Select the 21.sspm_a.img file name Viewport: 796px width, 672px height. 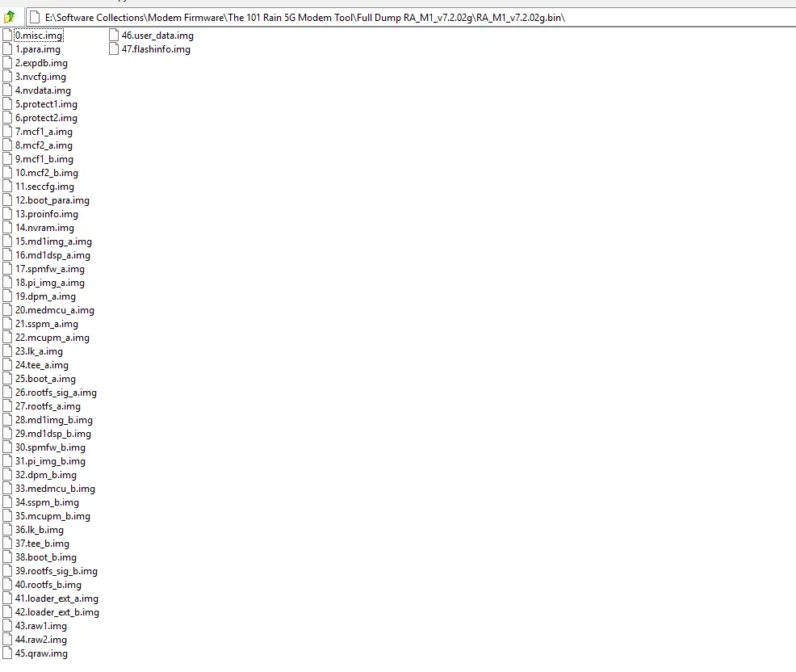click(47, 324)
